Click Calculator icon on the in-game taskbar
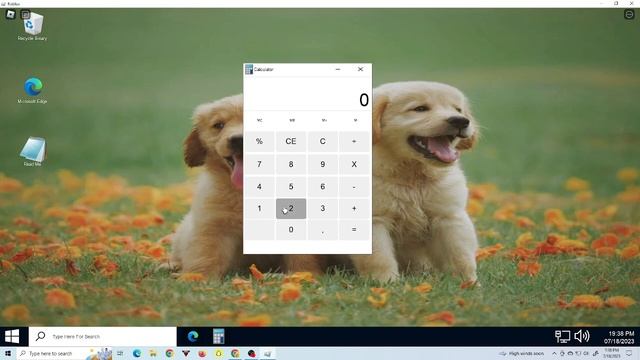640x360 pixels. tap(219, 336)
